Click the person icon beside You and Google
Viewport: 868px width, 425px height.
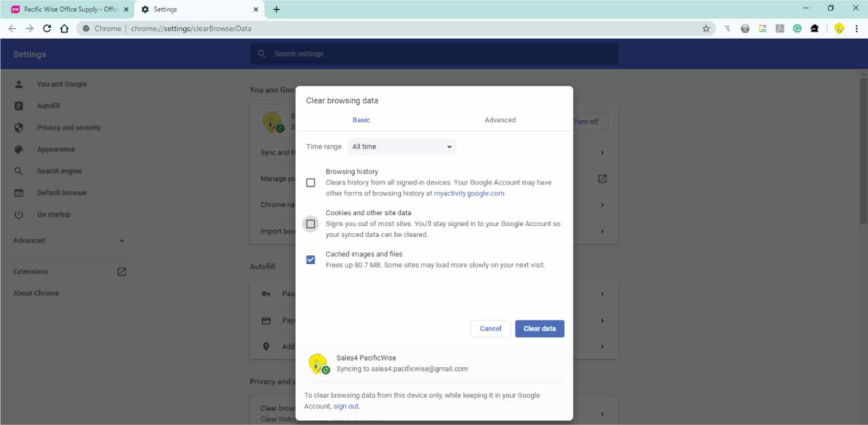click(19, 84)
